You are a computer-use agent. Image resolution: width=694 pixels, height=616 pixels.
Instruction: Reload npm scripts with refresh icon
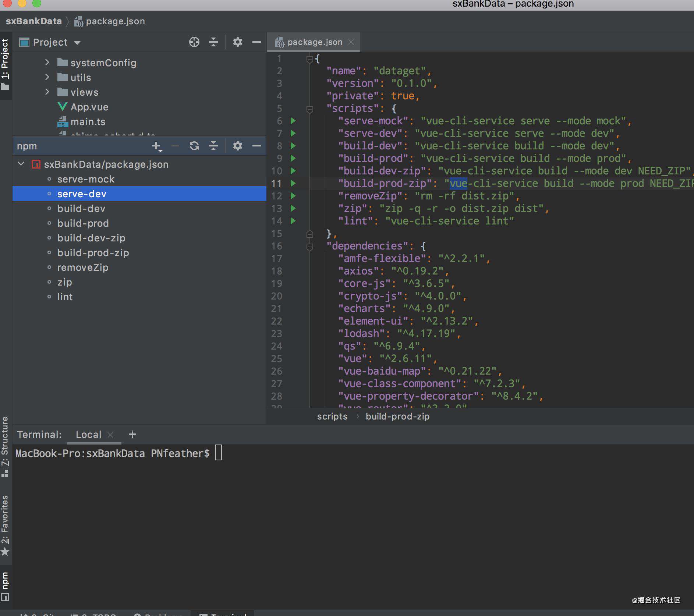click(194, 146)
